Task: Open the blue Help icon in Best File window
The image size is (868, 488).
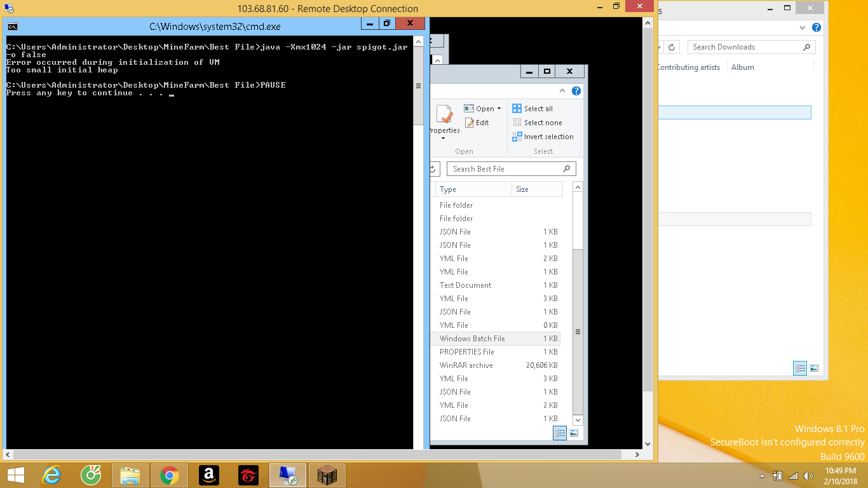Action: click(x=576, y=91)
